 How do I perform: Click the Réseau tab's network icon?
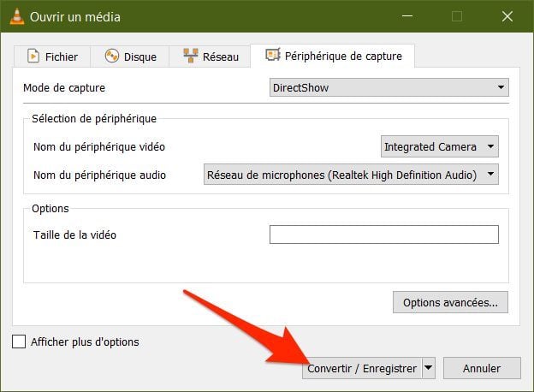(x=191, y=56)
